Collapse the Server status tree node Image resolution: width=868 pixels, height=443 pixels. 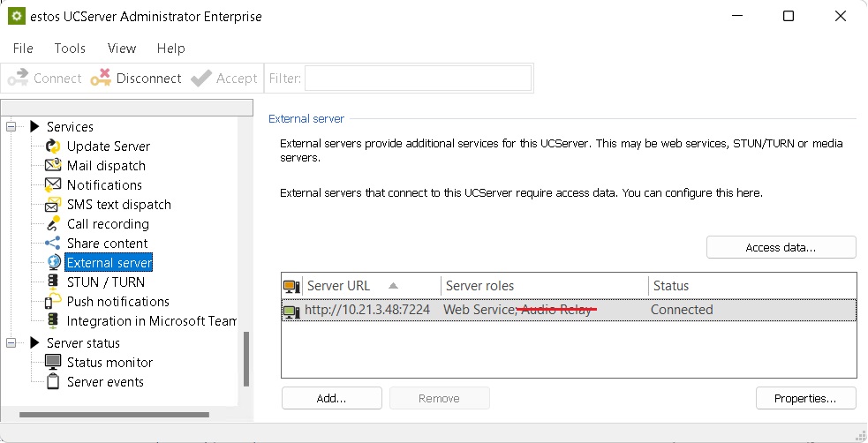(12, 343)
